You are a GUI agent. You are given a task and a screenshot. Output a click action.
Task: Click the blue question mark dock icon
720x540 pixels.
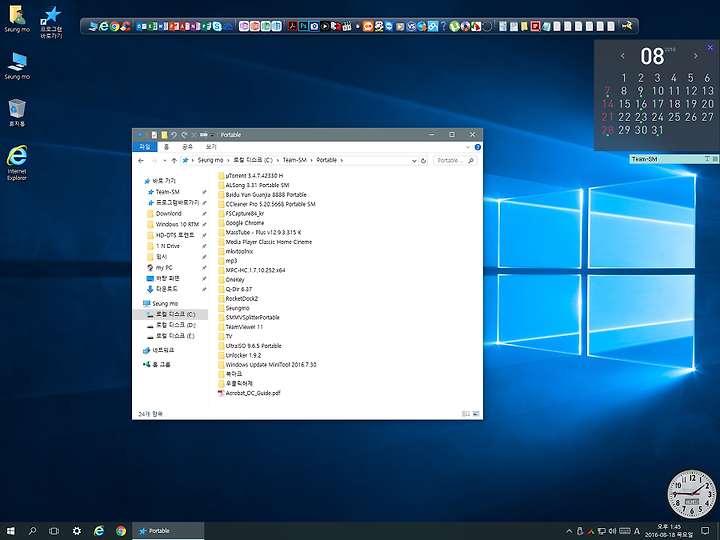click(x=443, y=26)
